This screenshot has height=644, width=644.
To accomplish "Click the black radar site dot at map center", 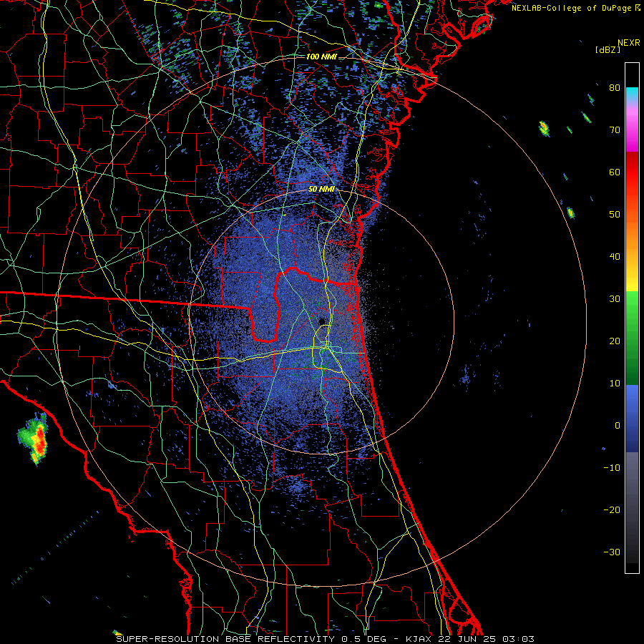I will (322, 321).
